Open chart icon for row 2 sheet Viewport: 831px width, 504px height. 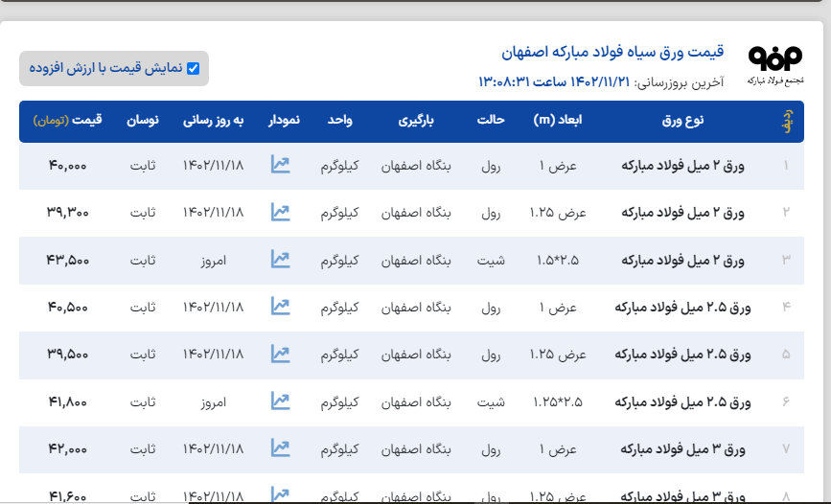click(280, 212)
